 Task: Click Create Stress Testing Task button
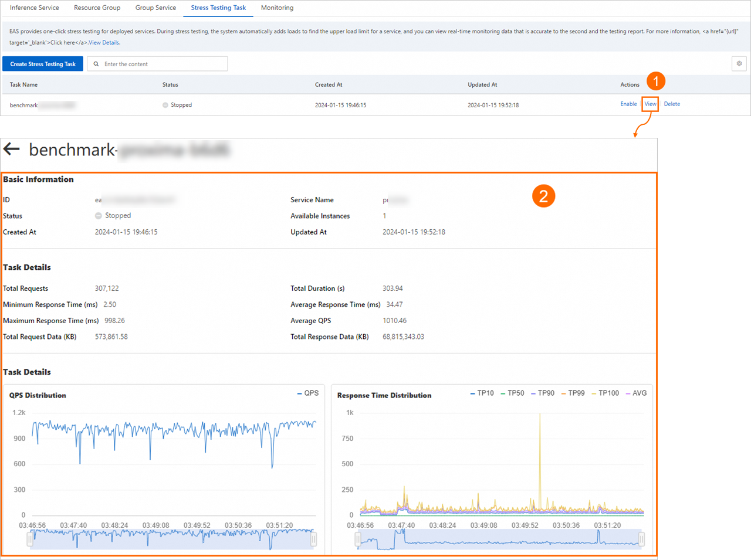(x=43, y=64)
